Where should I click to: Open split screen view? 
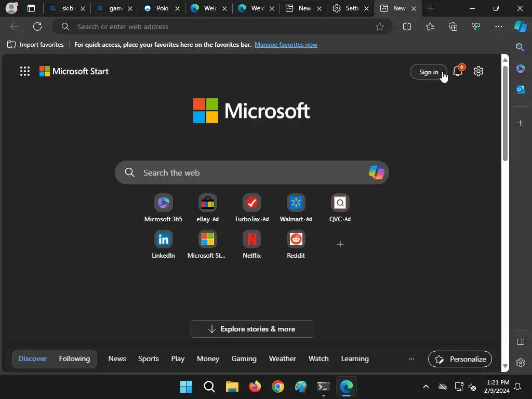coord(407,26)
